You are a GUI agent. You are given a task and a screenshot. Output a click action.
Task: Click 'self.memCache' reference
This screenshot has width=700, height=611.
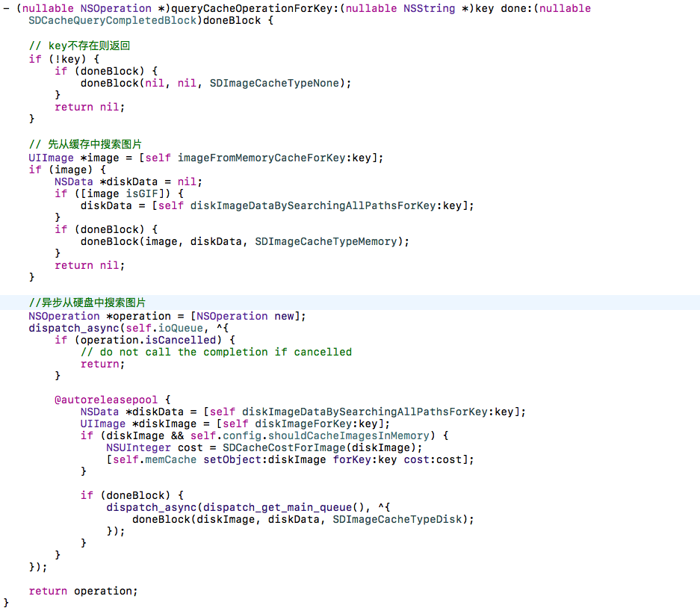pyautogui.click(x=155, y=459)
